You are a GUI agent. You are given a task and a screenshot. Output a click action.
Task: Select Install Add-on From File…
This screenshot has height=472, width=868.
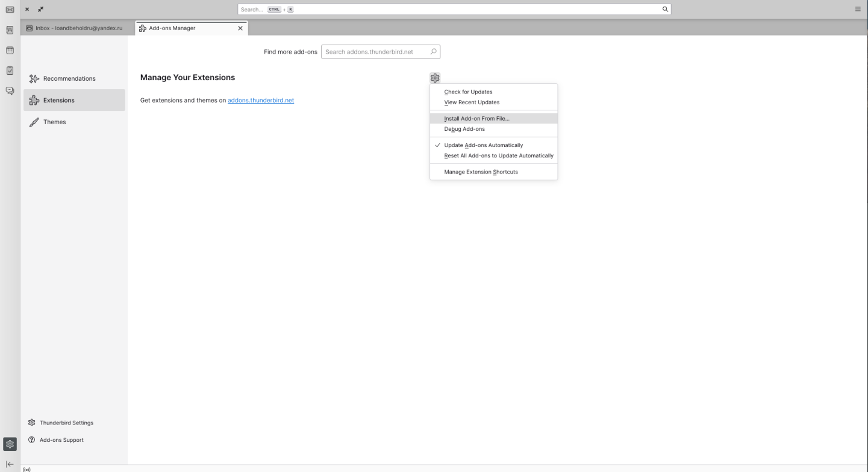coord(493,119)
